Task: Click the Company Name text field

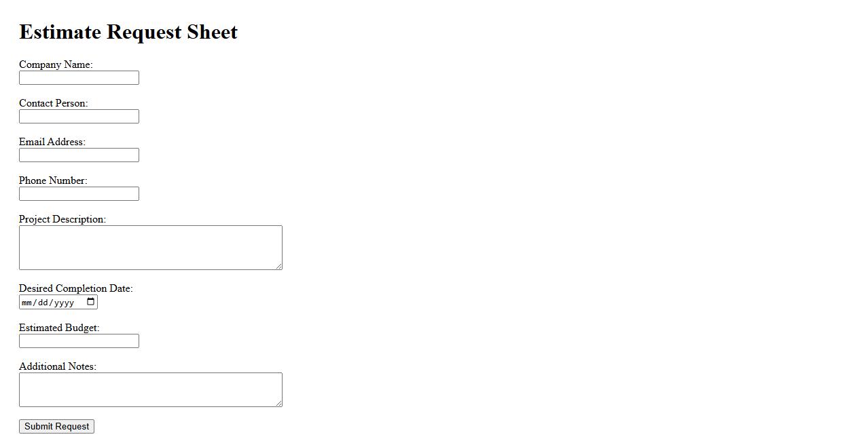Action: pyautogui.click(x=79, y=78)
